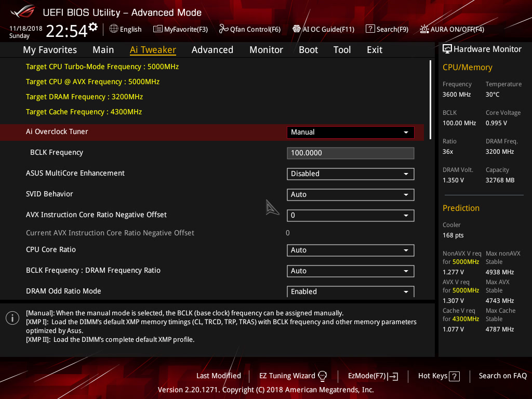Click Search(F9) label
This screenshot has width=532, height=399.
(x=392, y=29)
